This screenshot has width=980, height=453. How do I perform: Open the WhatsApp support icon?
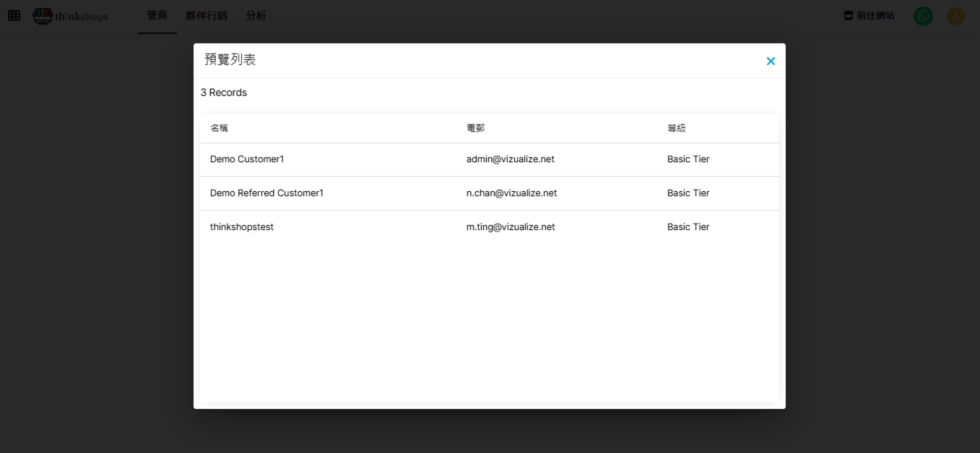(922, 16)
